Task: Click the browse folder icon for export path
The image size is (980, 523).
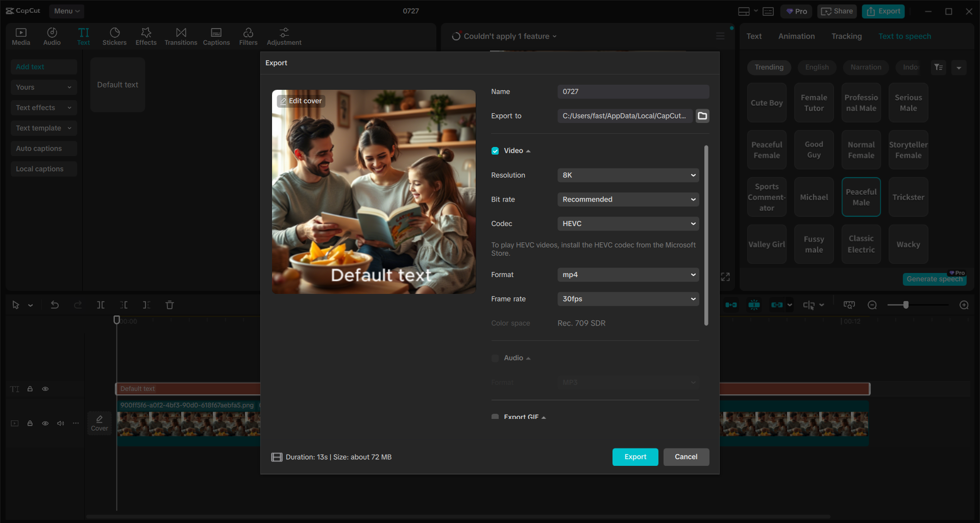Action: pyautogui.click(x=702, y=116)
